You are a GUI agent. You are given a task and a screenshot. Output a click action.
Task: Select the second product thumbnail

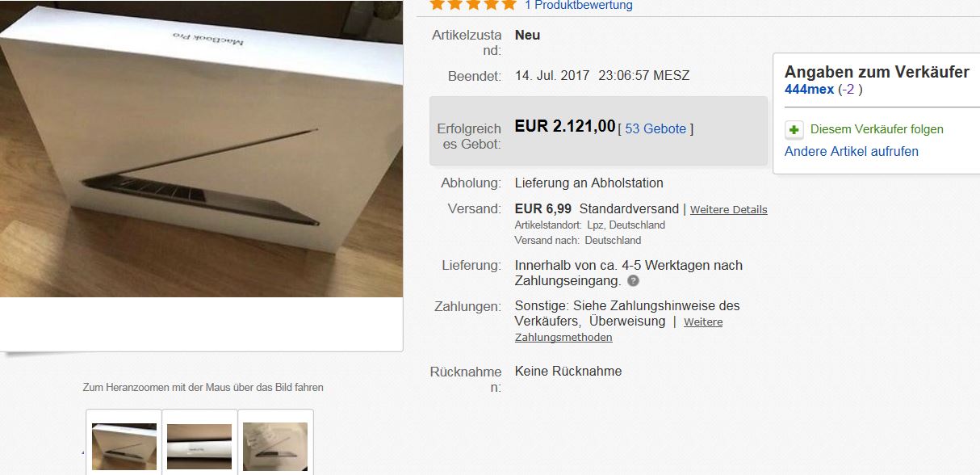click(199, 446)
